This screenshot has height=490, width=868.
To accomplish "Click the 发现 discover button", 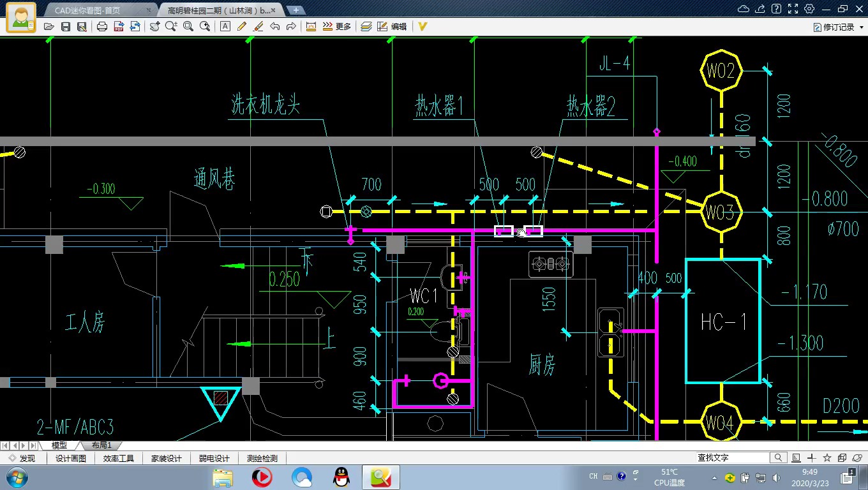I will 22,458.
